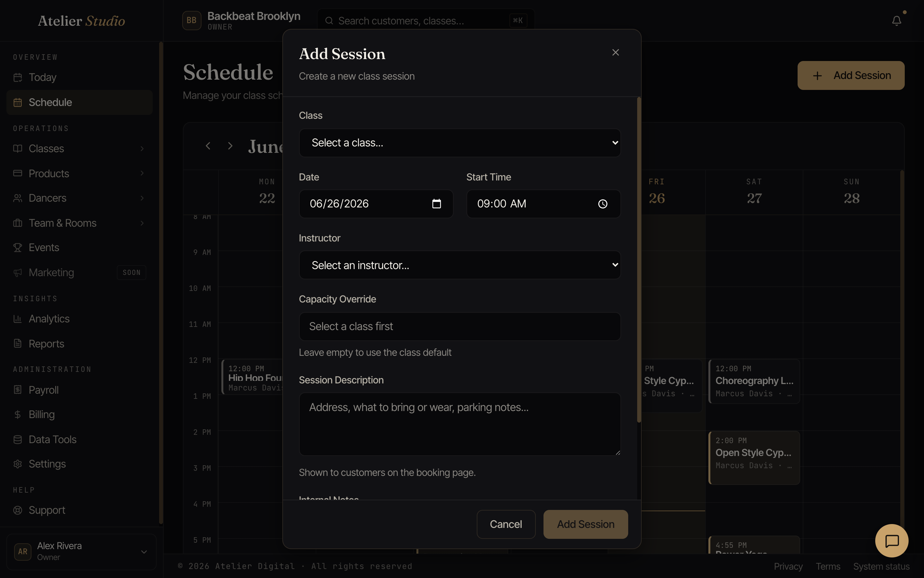Open Saturday 12:00 PM Choreography session

[754, 381]
